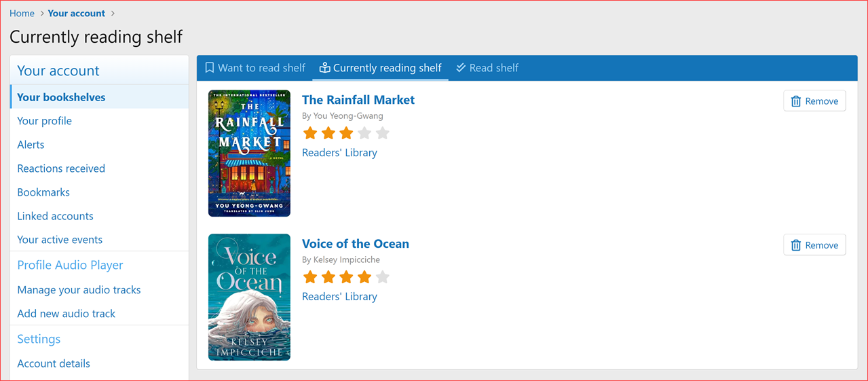The image size is (868, 381).
Task: Switch to the Want to read shelf tab
Action: point(261,68)
